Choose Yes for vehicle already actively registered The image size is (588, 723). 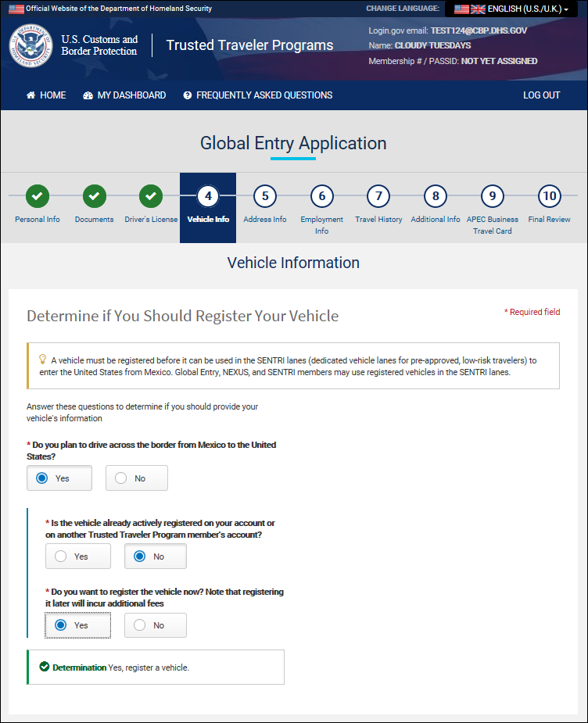[77, 557]
